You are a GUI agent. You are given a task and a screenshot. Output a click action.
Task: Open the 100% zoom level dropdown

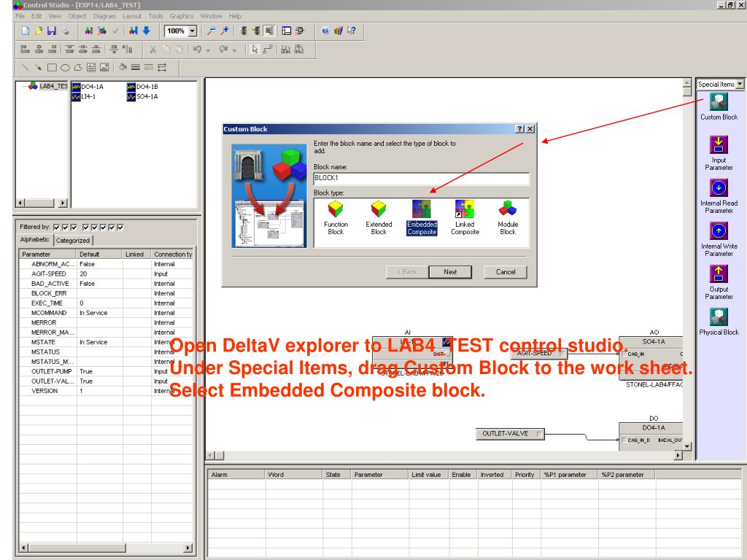click(x=193, y=31)
